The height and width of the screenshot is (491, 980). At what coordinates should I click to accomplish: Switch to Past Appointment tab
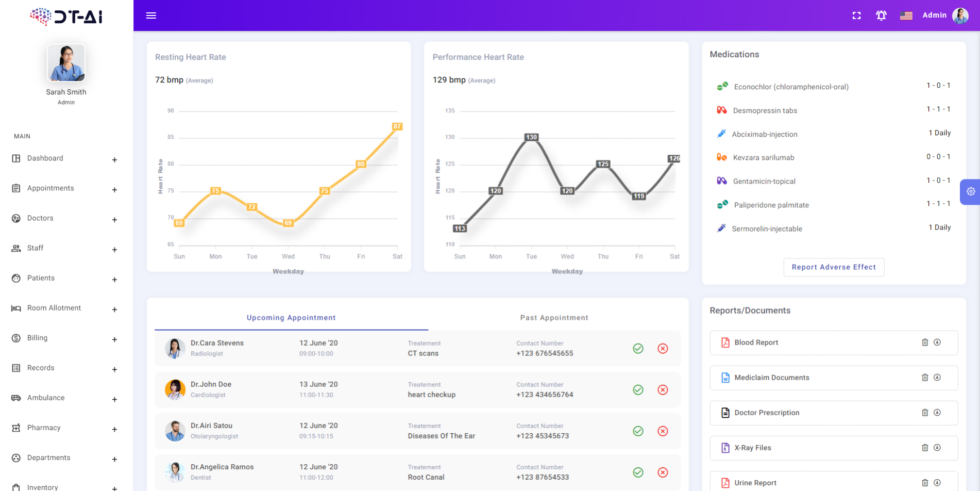[x=554, y=318]
